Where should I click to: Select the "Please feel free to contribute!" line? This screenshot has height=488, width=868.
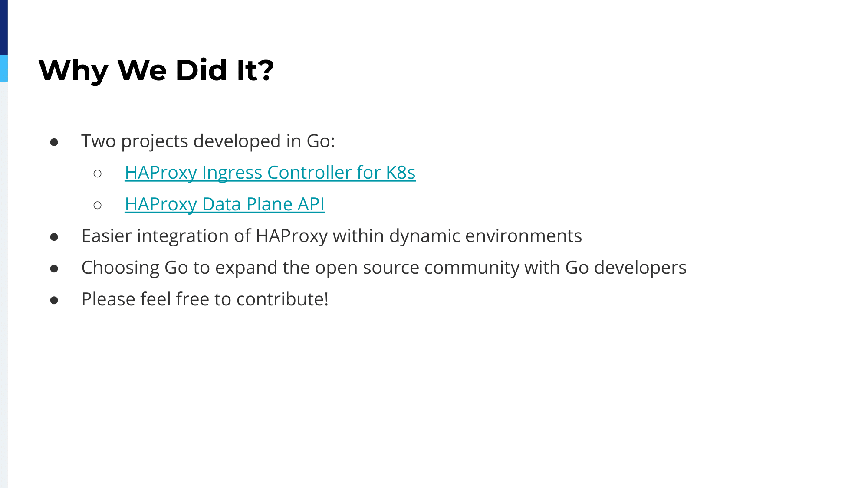[x=205, y=299]
